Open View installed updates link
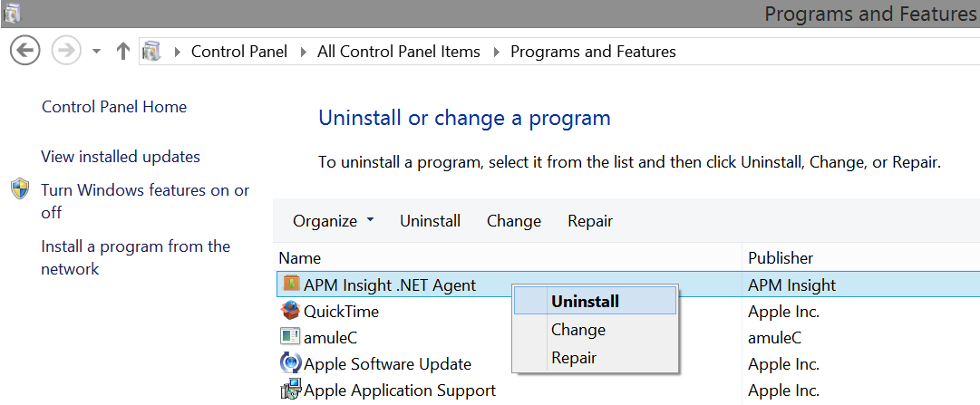This screenshot has height=405, width=980. [x=121, y=157]
